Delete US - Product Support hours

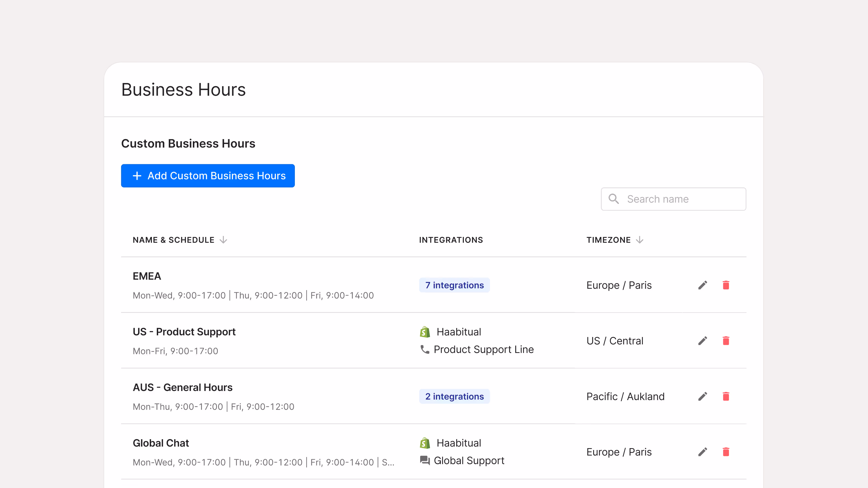point(726,341)
